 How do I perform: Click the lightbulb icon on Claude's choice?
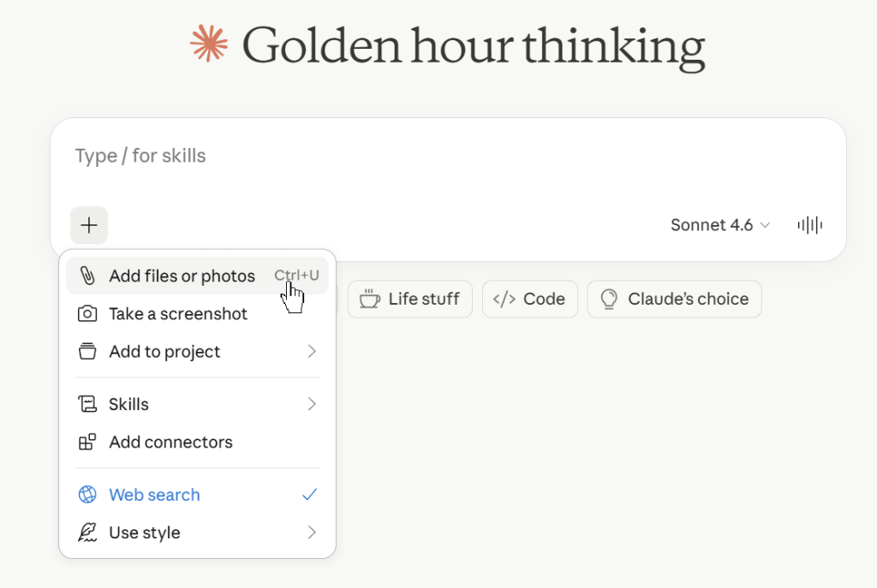[609, 299]
